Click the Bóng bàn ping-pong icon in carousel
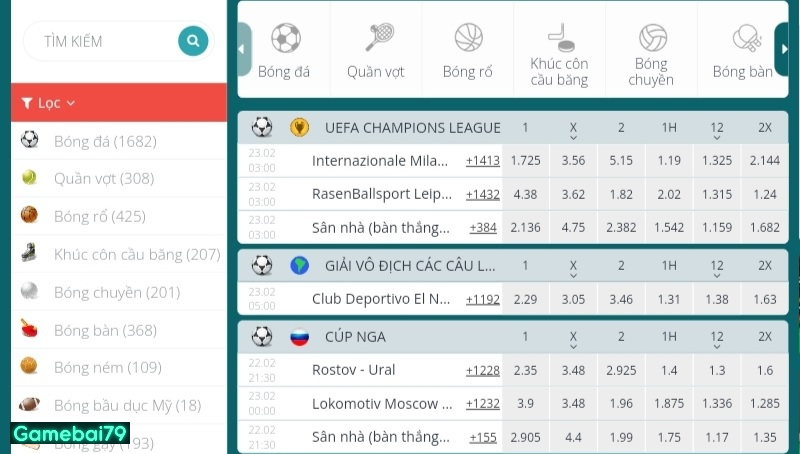Viewport: 800px width, 454px height. pos(745,38)
